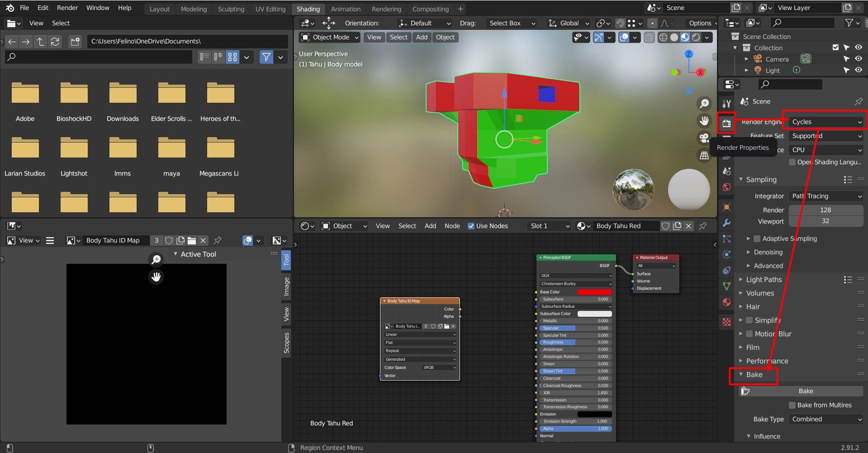Click the create new folder icon
The height and width of the screenshot is (453, 868).
(x=75, y=42)
